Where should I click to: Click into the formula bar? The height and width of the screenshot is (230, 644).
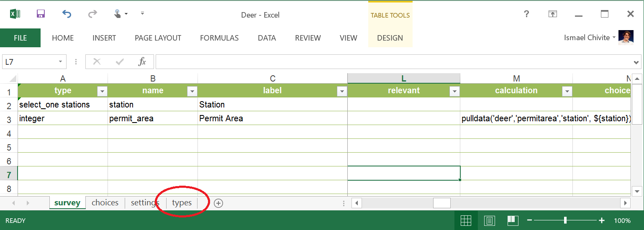pos(393,62)
